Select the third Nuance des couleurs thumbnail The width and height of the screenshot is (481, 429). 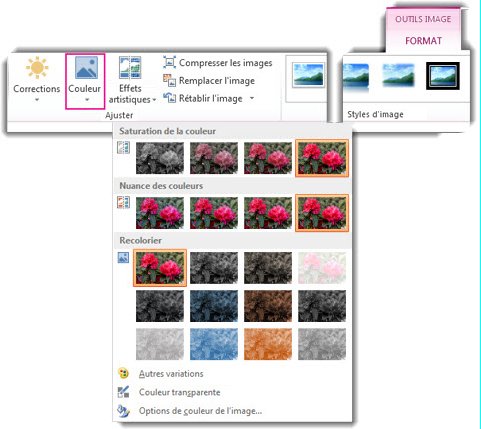(x=268, y=213)
